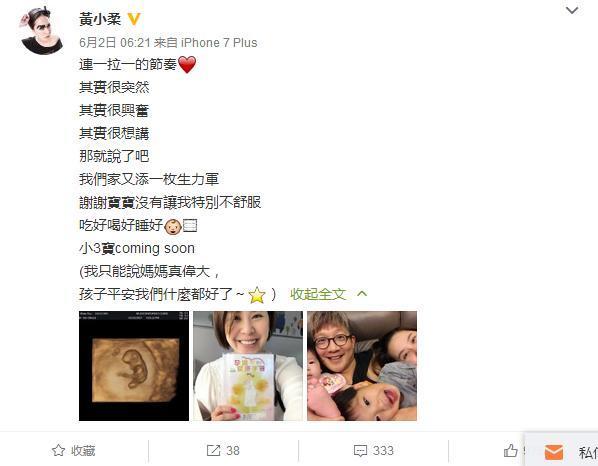The height and width of the screenshot is (466, 598).
Task: Collapse the post with 收起全文
Action: click(x=318, y=294)
